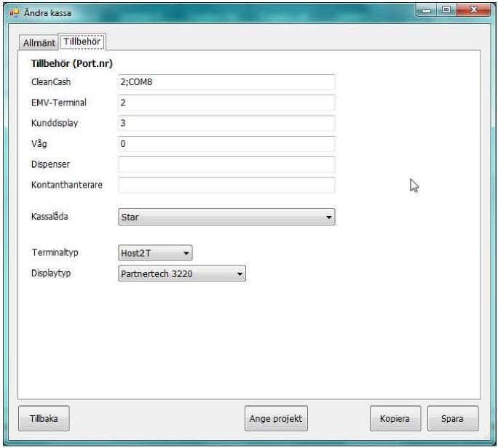This screenshot has height=448, width=498.
Task: Click the EMV-Terminal port field
Action: pyautogui.click(x=226, y=103)
